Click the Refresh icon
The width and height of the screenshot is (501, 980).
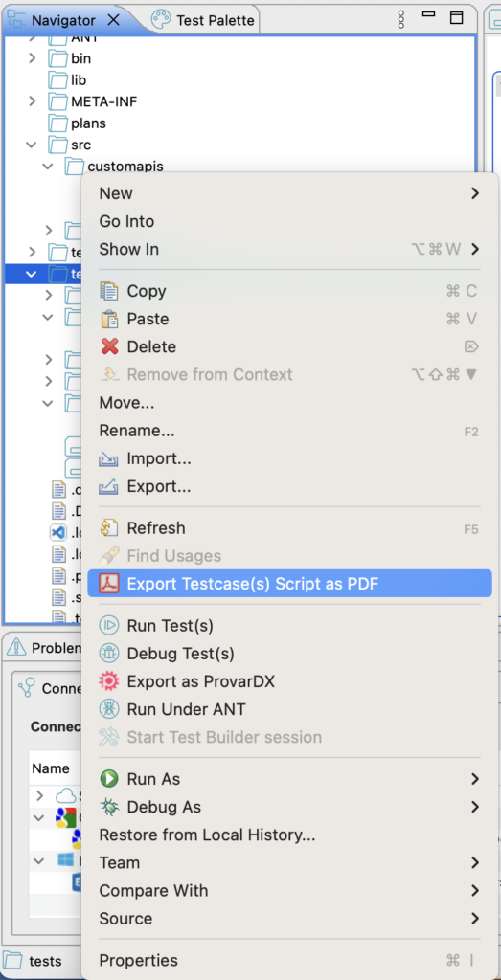tap(109, 528)
